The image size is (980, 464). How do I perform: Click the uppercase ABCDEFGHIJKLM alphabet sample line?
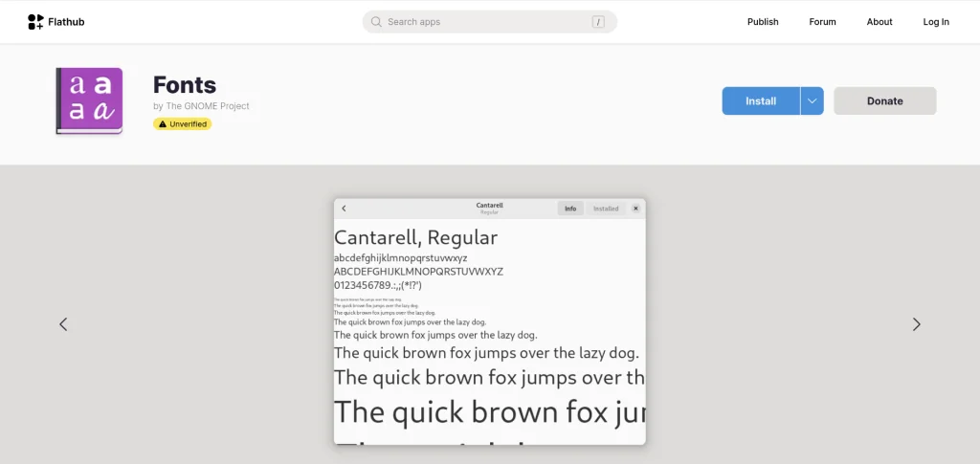[x=419, y=272]
